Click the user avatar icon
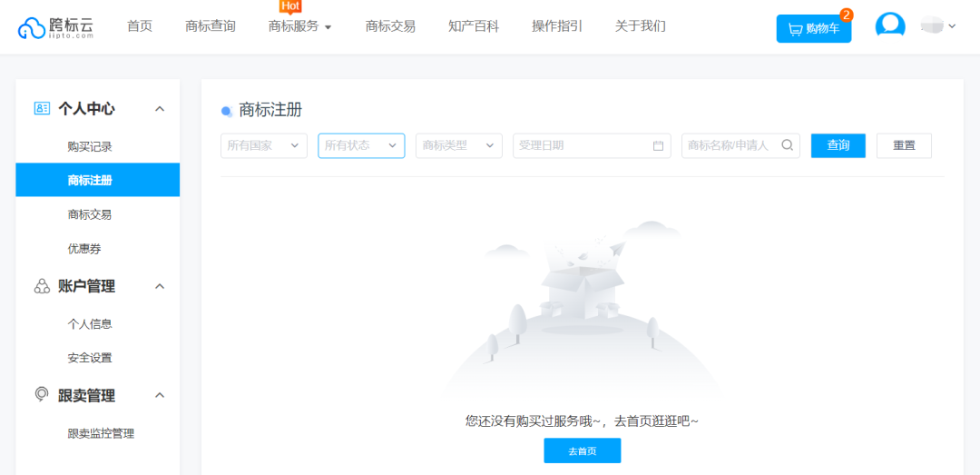980x475 pixels. (x=889, y=26)
